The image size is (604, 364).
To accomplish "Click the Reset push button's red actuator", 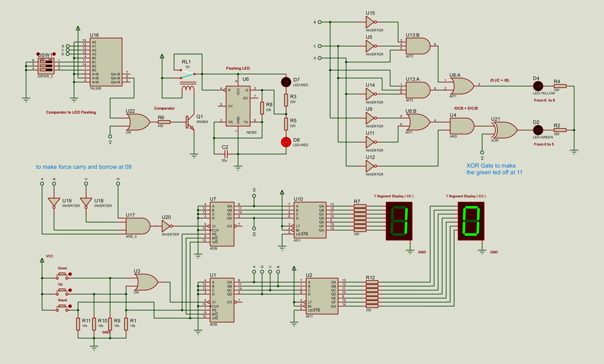I will coord(70,306).
